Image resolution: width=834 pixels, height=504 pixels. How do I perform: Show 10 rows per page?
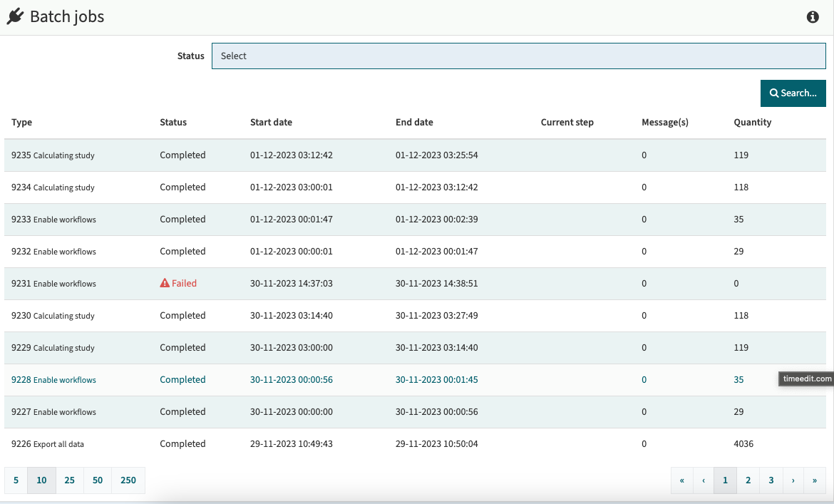click(41, 480)
